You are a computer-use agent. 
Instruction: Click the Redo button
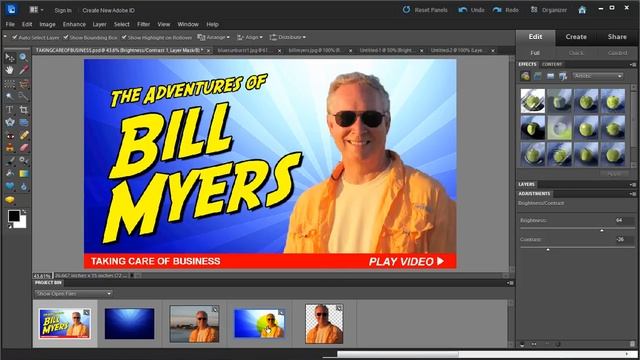point(506,10)
